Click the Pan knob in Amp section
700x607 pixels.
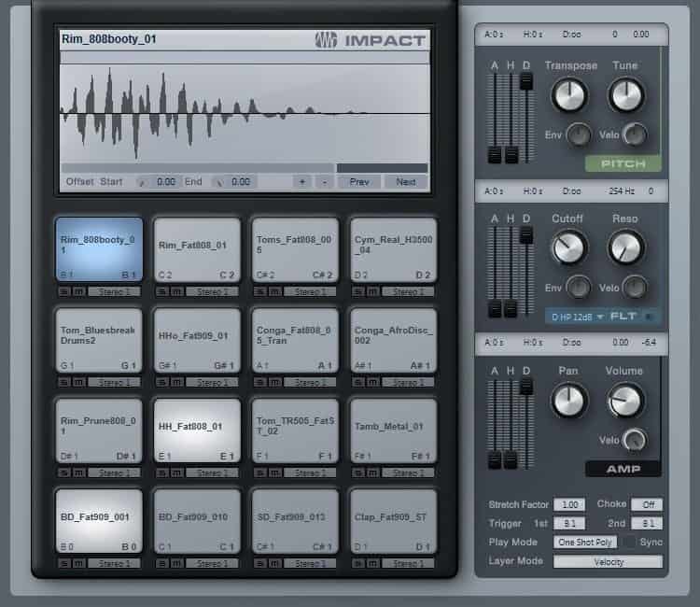(x=567, y=401)
